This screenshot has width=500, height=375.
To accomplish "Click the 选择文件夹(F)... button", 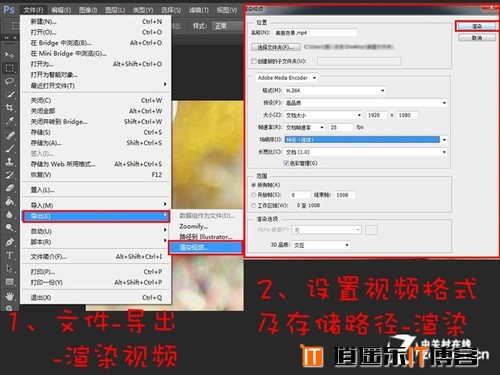I will pyautogui.click(x=276, y=47).
